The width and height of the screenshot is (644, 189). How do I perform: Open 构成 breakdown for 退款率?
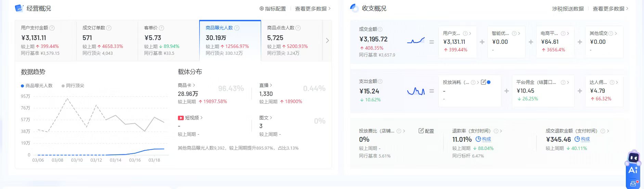click(x=484, y=139)
